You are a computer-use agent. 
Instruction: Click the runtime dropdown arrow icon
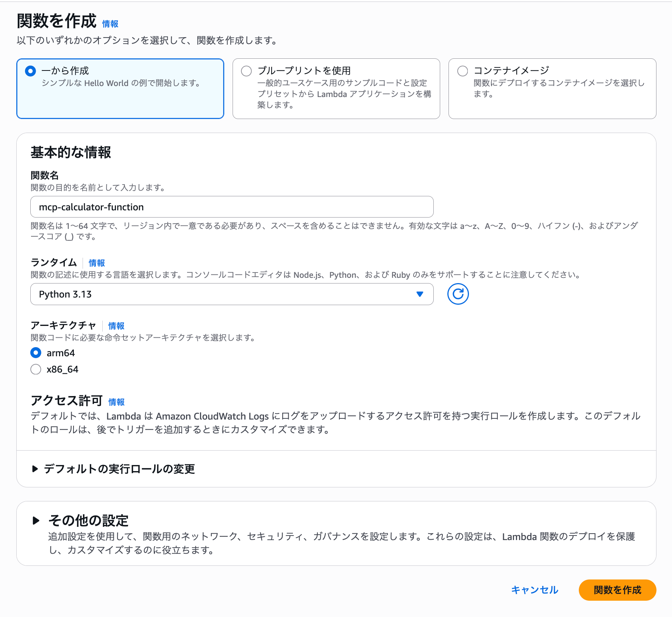(x=420, y=294)
